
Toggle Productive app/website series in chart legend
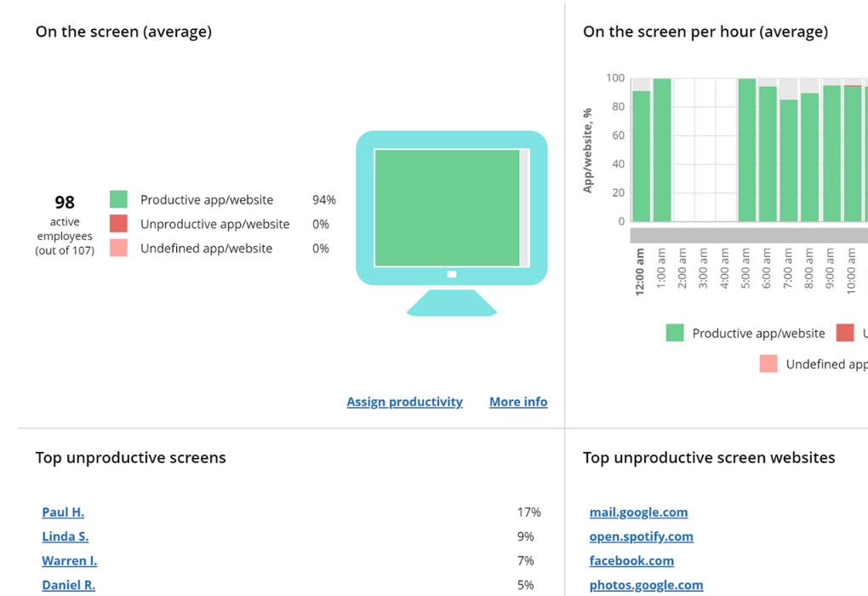click(745, 334)
